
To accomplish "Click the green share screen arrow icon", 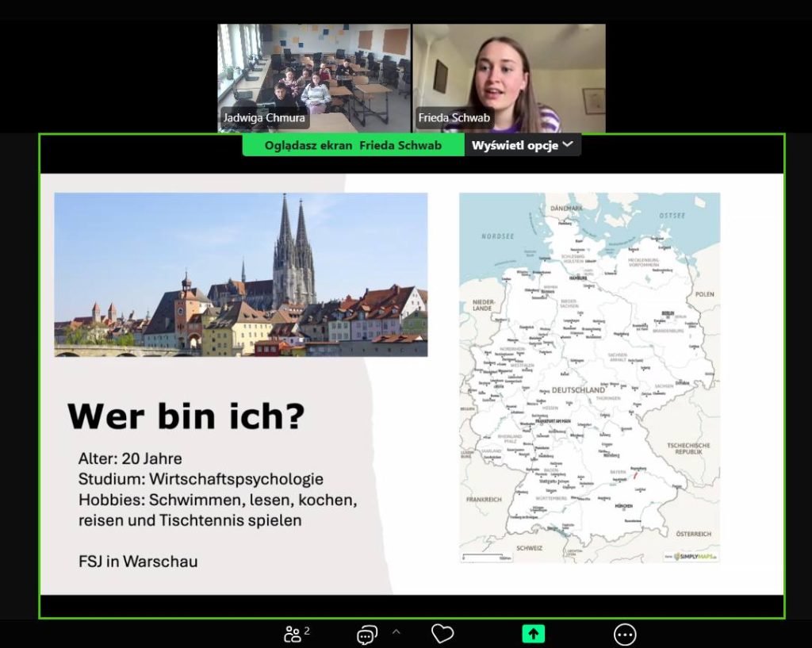I will (533, 634).
